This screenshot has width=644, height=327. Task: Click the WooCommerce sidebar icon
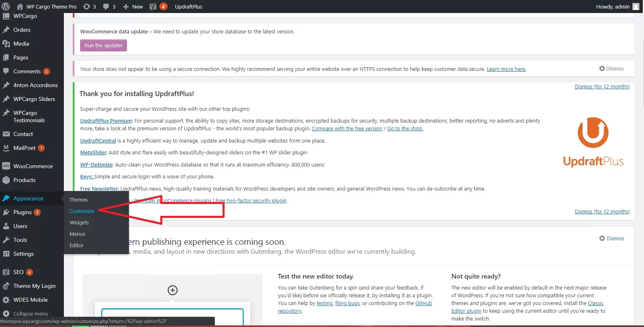pyautogui.click(x=6, y=166)
